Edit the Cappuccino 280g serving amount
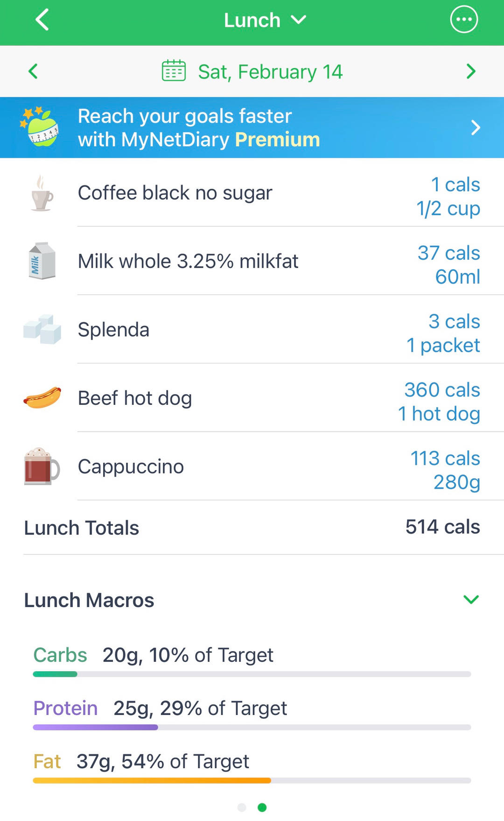Image resolution: width=504 pixels, height=821 pixels. click(x=456, y=482)
